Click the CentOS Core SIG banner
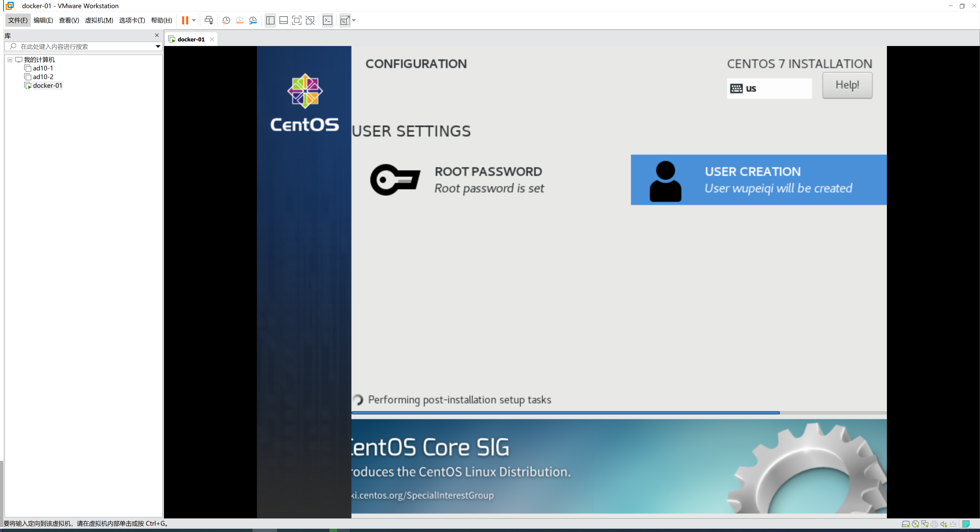Screen dimensions: 980x532 click(619, 466)
